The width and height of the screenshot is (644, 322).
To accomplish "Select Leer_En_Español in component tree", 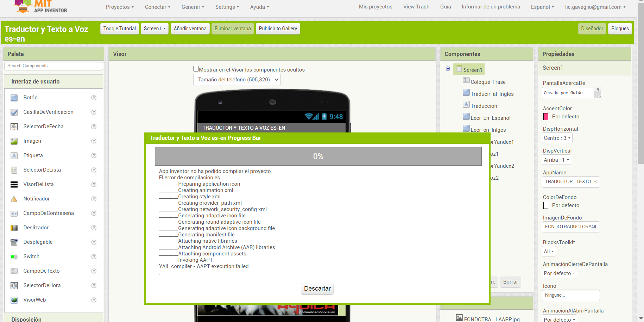I will (491, 118).
